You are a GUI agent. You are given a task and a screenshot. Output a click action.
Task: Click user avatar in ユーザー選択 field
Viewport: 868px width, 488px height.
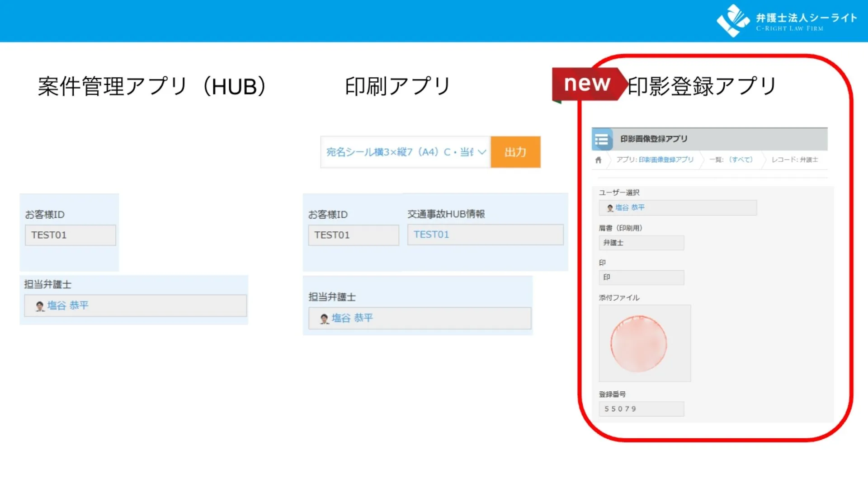[610, 208]
